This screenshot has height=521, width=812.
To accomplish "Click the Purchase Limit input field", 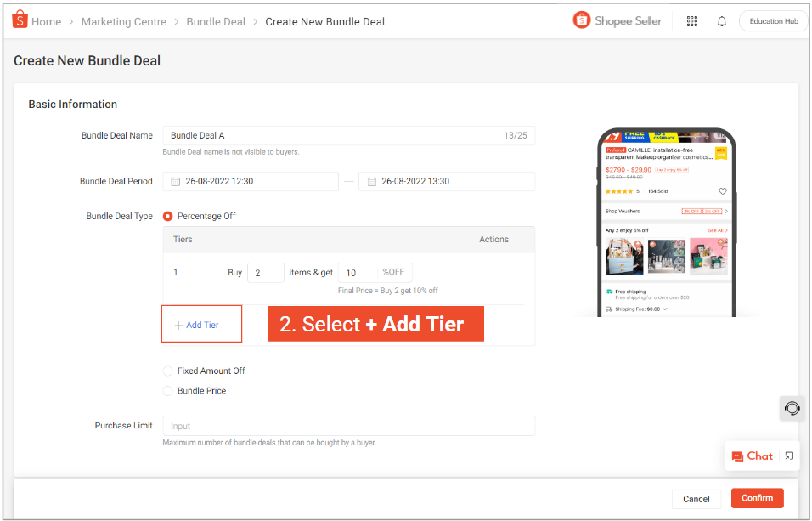I will [348, 426].
